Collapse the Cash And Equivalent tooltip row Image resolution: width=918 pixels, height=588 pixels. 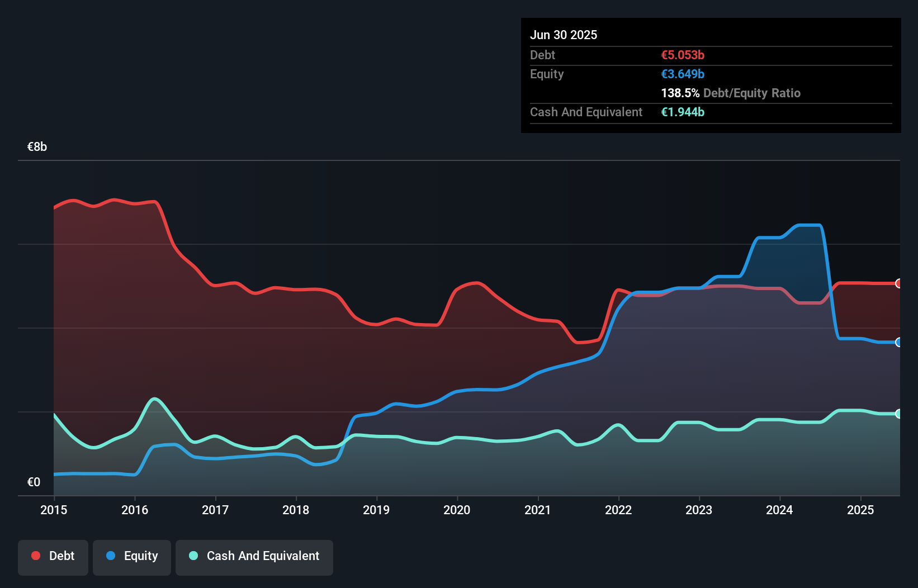[585, 112]
